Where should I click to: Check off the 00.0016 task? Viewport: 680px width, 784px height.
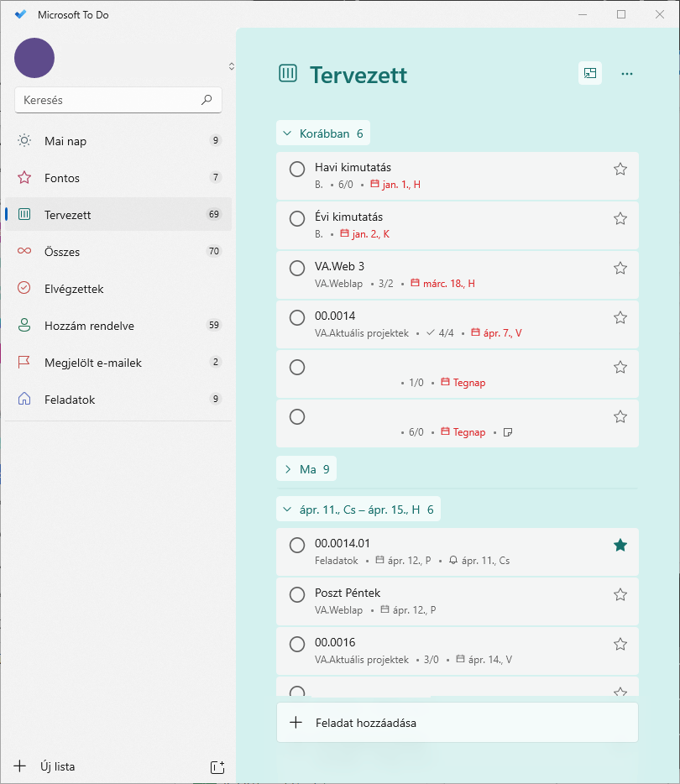[x=297, y=645]
